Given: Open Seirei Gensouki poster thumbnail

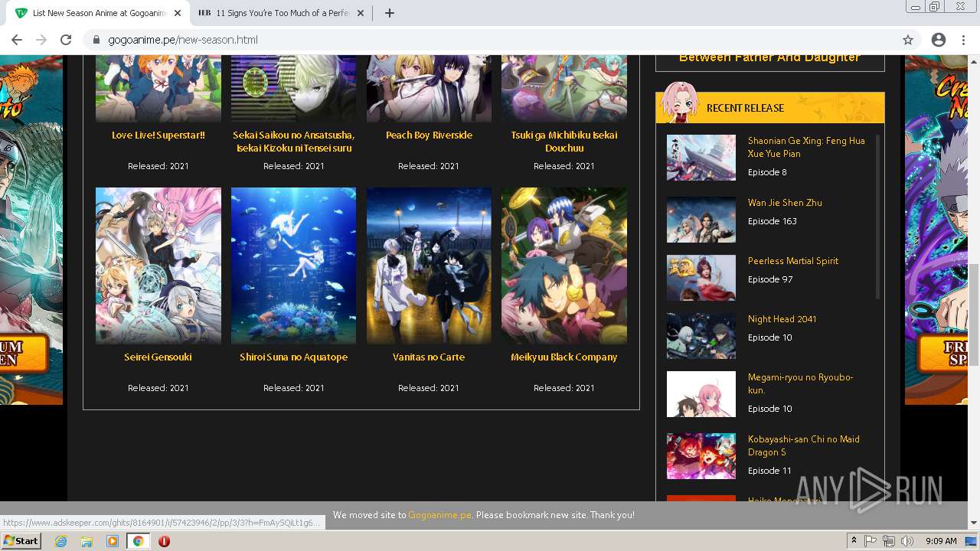Looking at the screenshot, I should click(158, 266).
